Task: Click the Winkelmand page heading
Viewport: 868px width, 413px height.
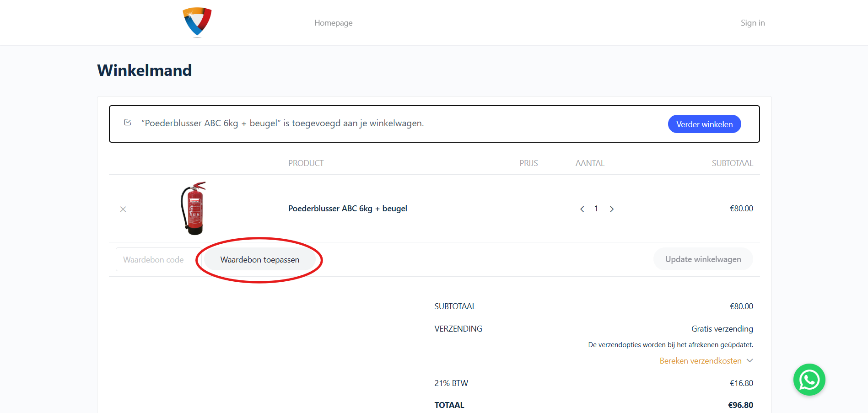Action: [145, 70]
